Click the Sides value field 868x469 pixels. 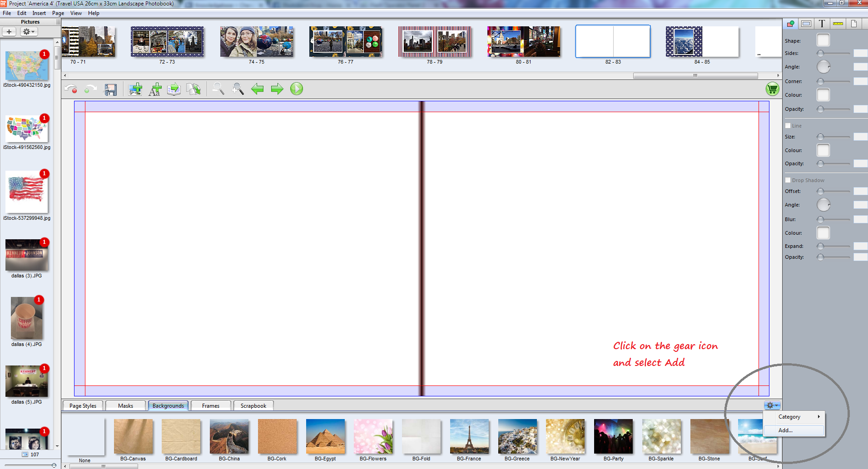(x=860, y=54)
